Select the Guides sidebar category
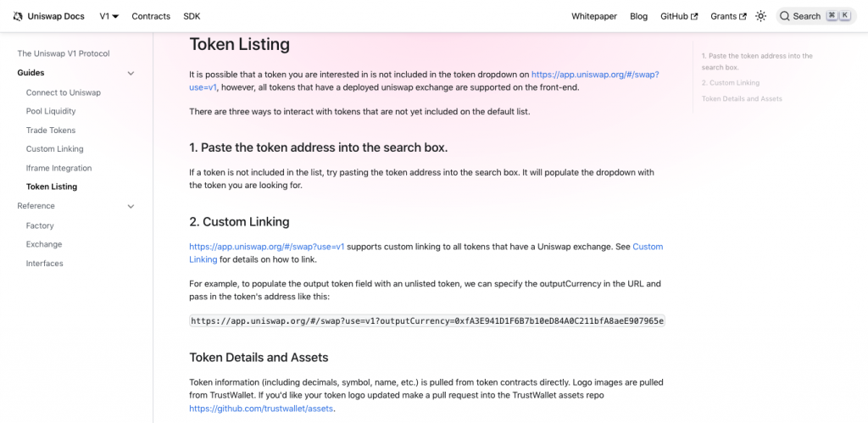868x423 pixels. point(31,73)
